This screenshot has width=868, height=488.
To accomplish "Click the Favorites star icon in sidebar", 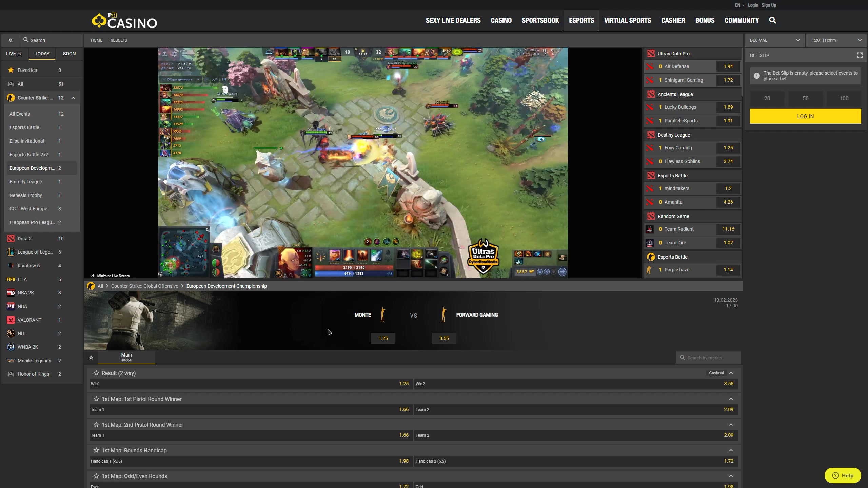I will tap(11, 70).
